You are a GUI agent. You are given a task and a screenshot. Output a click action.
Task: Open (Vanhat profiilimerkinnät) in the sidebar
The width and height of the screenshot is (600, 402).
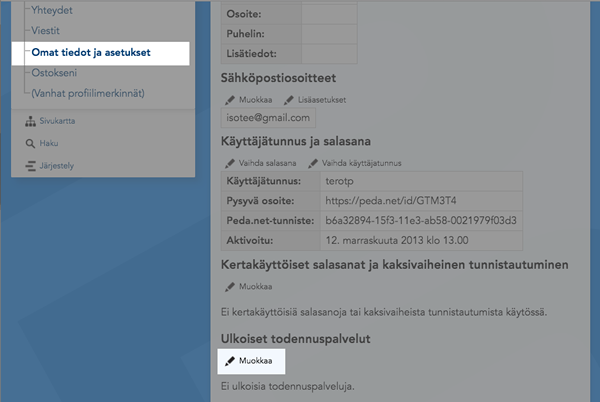click(x=88, y=94)
